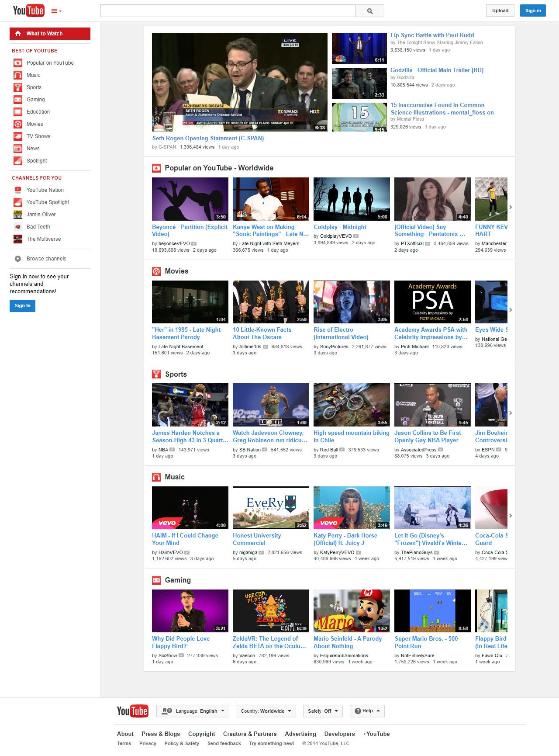Viewport: 559px width, 756px height.
Task: Click Popular on YouTube section star icon
Action: (x=156, y=168)
